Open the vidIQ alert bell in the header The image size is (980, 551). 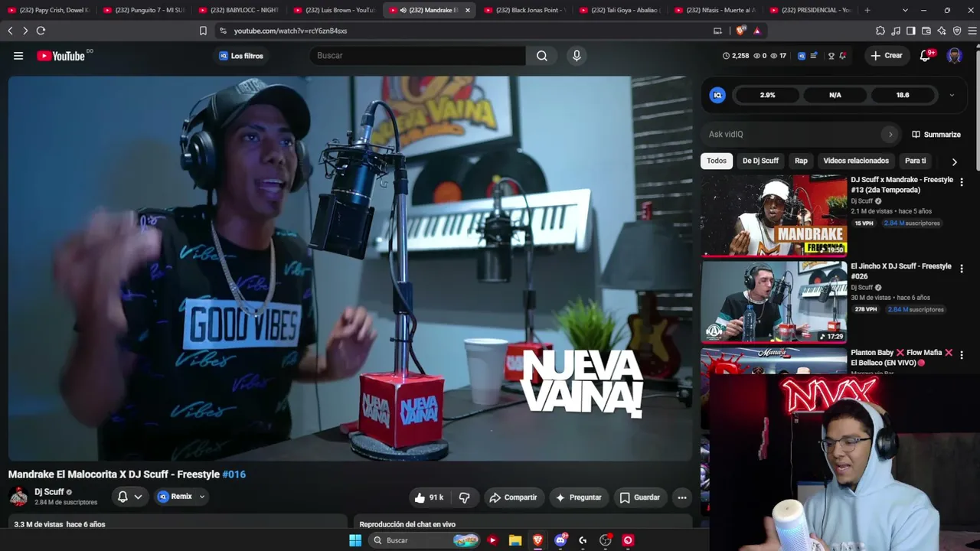[843, 56]
